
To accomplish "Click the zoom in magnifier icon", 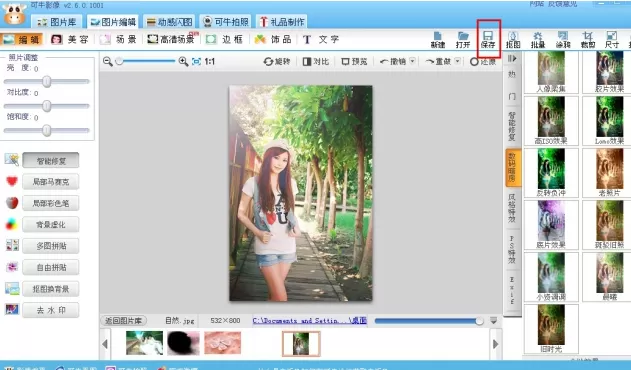I will pyautogui.click(x=183, y=61).
